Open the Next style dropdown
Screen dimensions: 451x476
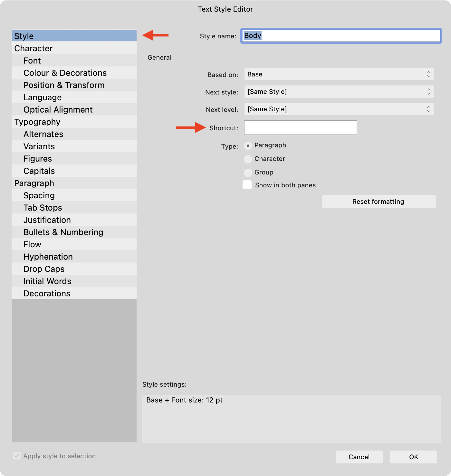click(339, 92)
